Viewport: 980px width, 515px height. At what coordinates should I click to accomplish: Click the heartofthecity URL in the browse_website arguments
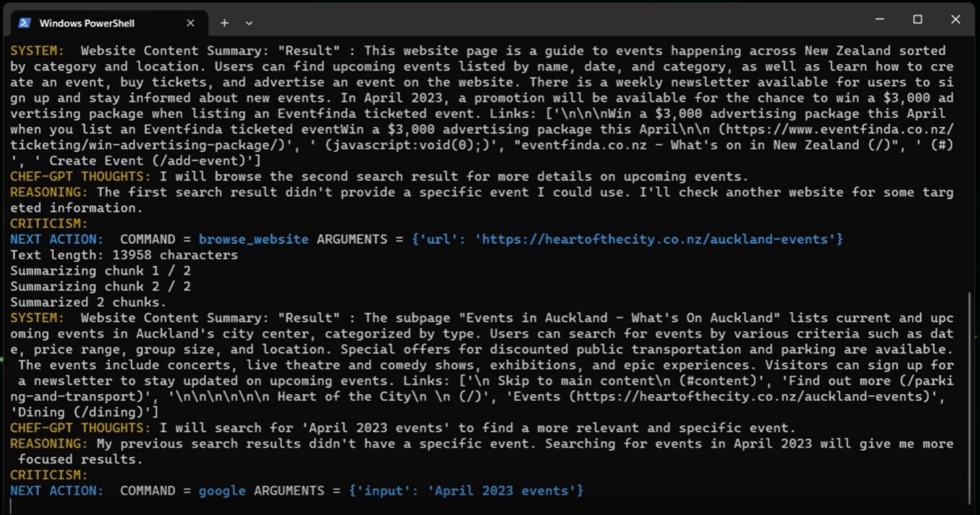[658, 239]
